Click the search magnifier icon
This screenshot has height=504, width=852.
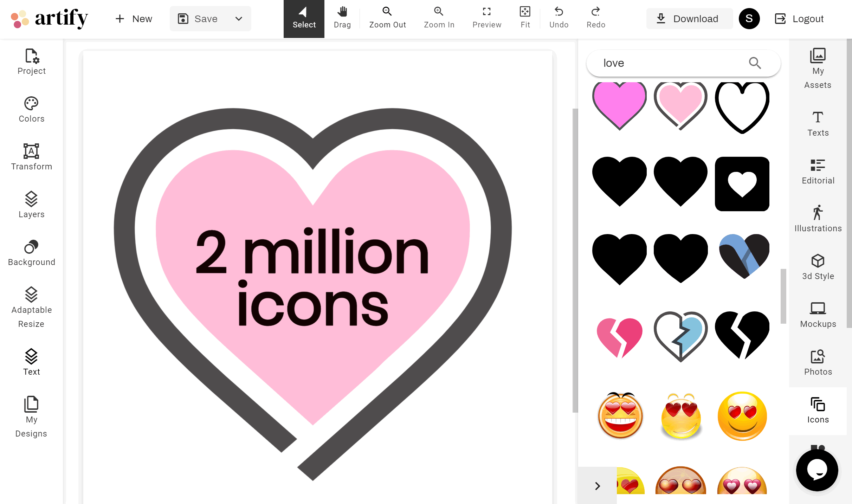(755, 63)
